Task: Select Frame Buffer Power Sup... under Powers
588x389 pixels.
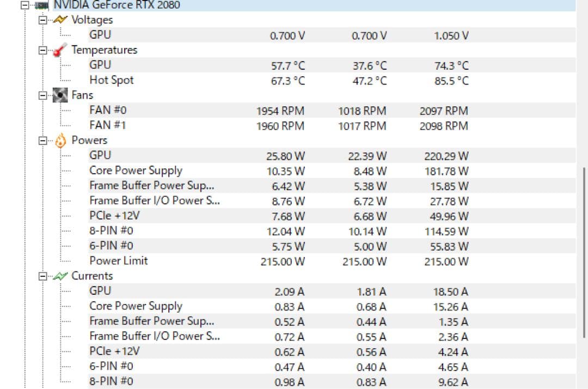Action: coord(332,186)
